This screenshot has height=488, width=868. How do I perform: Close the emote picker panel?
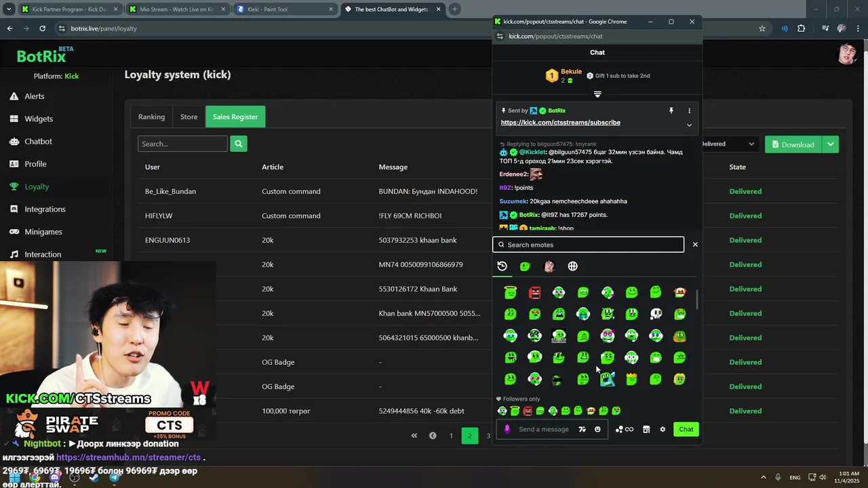695,245
